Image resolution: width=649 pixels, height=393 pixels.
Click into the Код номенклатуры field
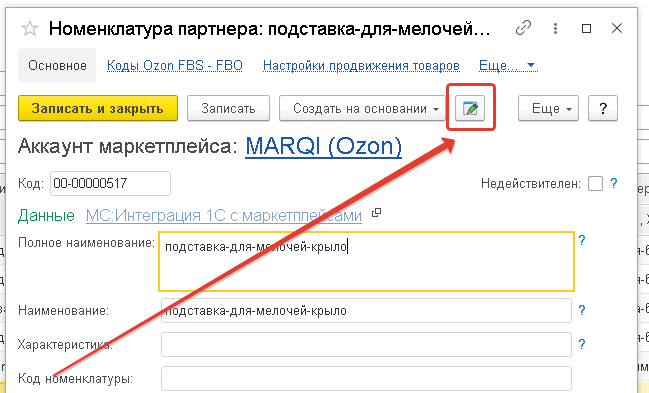point(366,378)
